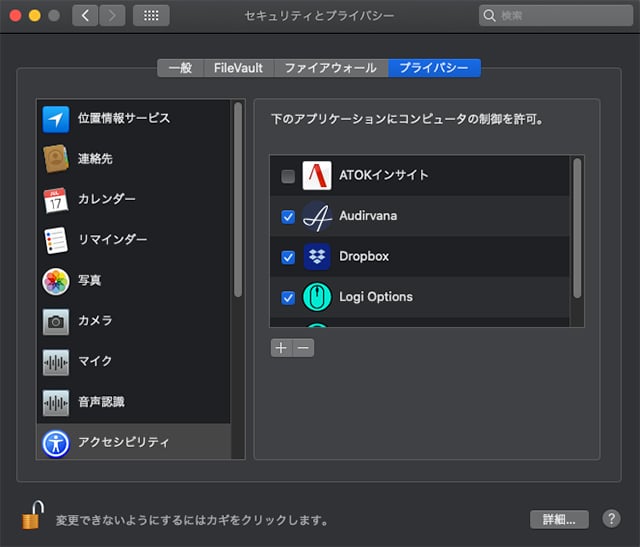Select the プライバシー tab
This screenshot has height=547, width=640.
434,68
